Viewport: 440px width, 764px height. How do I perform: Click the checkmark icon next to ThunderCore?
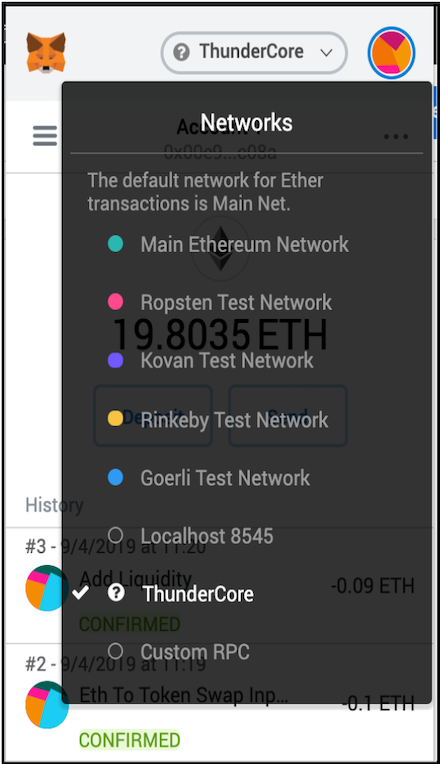80,592
